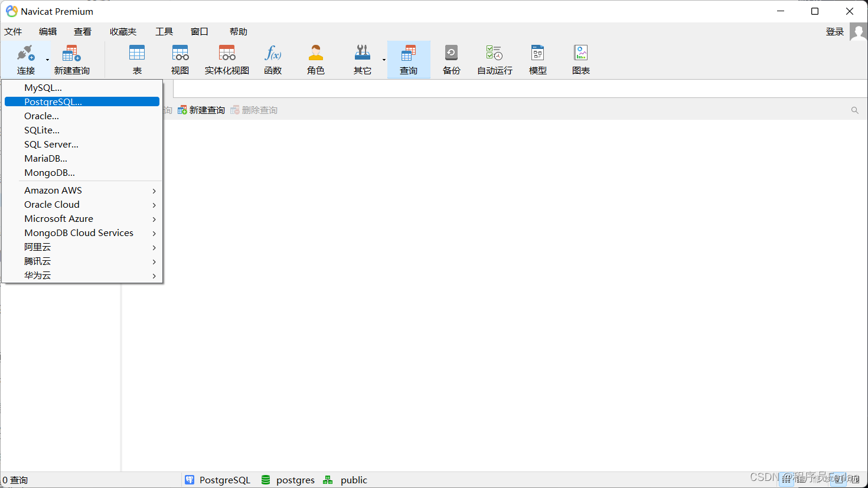Open the 工具 tools menu
The width and height of the screenshot is (868, 488).
[164, 32]
